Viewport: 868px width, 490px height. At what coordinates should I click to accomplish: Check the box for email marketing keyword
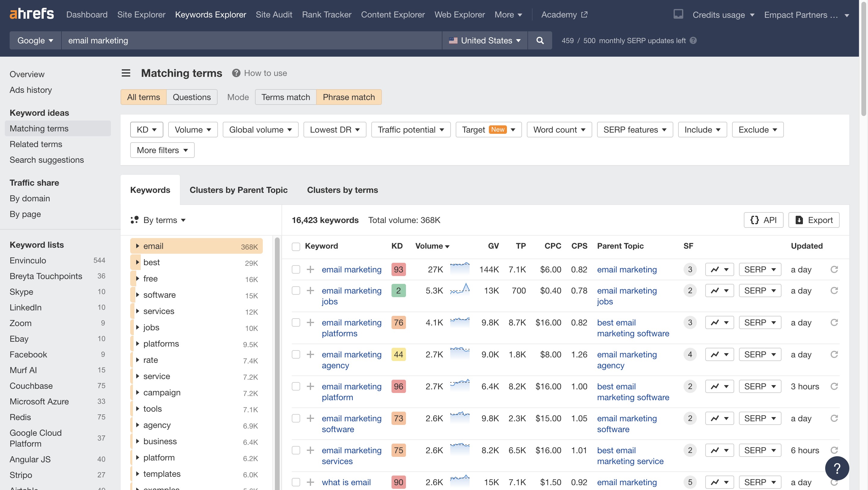pos(296,270)
